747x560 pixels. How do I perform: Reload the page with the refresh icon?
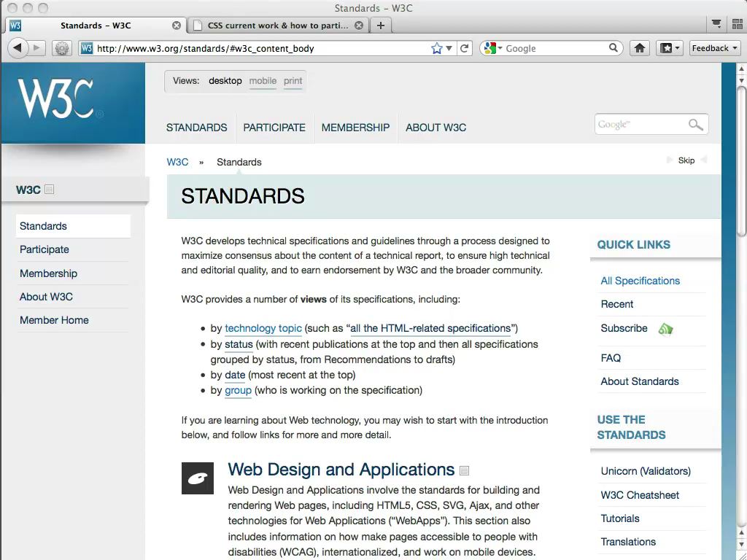[464, 48]
